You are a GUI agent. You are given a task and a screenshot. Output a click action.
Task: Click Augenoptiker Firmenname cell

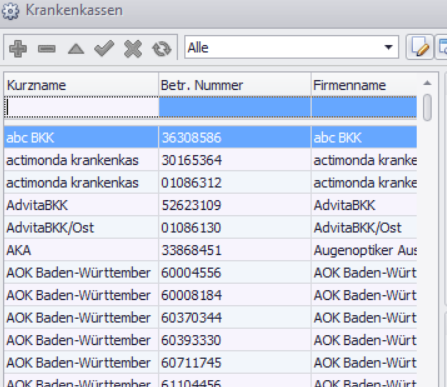pos(364,250)
